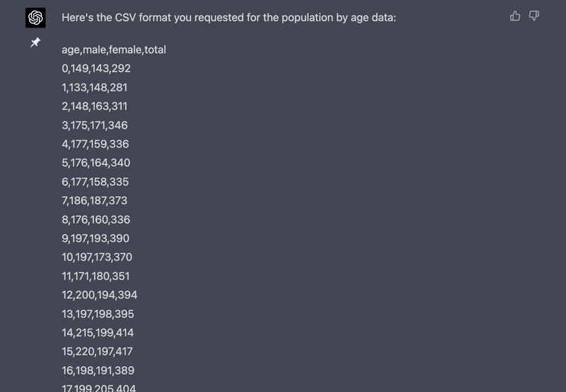Screen dimensions: 566x392
Task: Click the row 2,148,163,311
Action: click(x=95, y=106)
